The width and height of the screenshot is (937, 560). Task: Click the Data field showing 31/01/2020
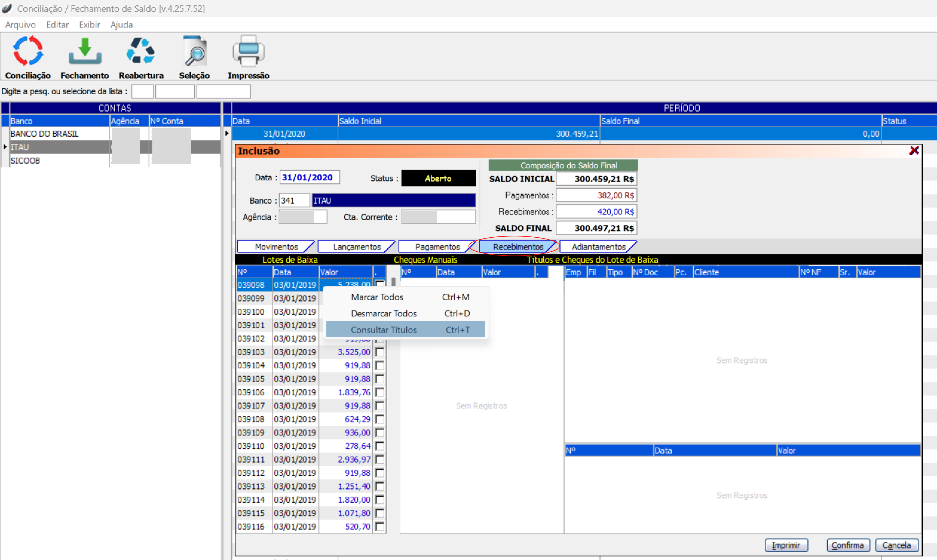pos(309,177)
